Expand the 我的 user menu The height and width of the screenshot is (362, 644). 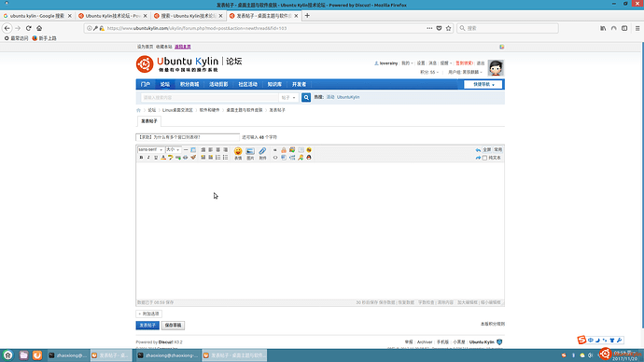pyautogui.click(x=407, y=63)
